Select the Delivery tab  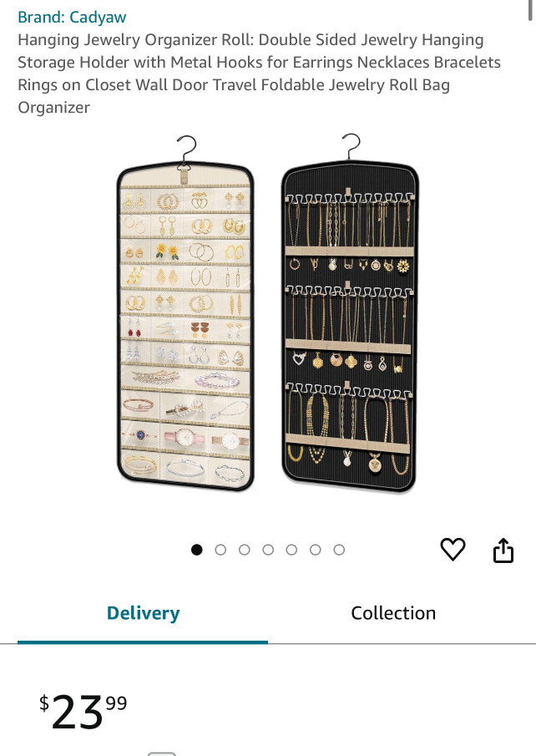[x=143, y=613]
